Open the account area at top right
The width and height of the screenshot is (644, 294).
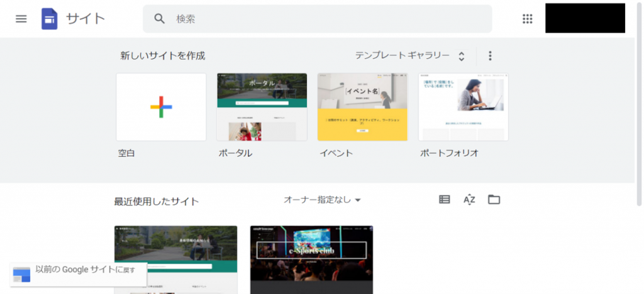coord(585,18)
